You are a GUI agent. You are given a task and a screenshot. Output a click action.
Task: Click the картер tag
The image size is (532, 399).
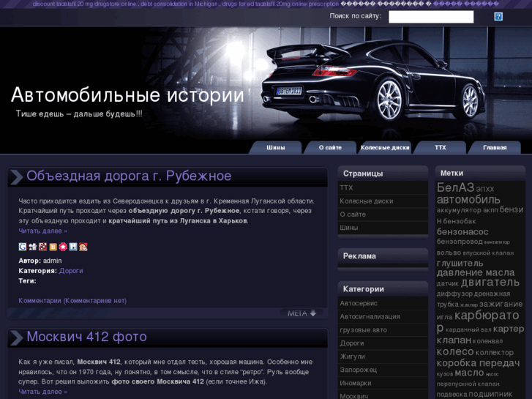[x=509, y=329]
